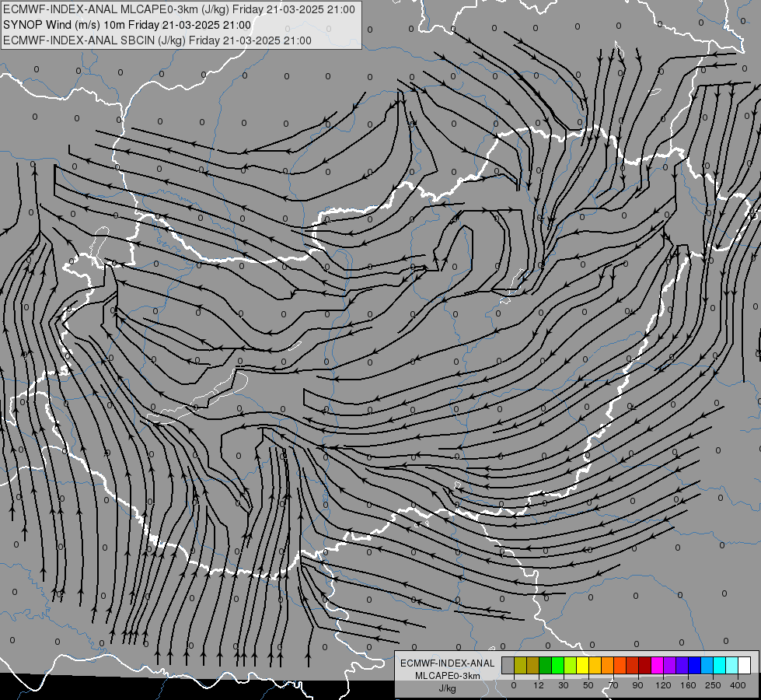
Task: Select legend scale value '120'
Action: point(663,685)
